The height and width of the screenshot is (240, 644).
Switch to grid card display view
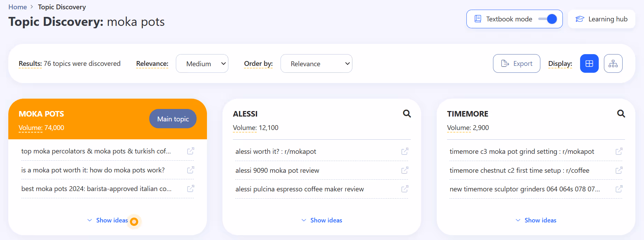click(589, 63)
